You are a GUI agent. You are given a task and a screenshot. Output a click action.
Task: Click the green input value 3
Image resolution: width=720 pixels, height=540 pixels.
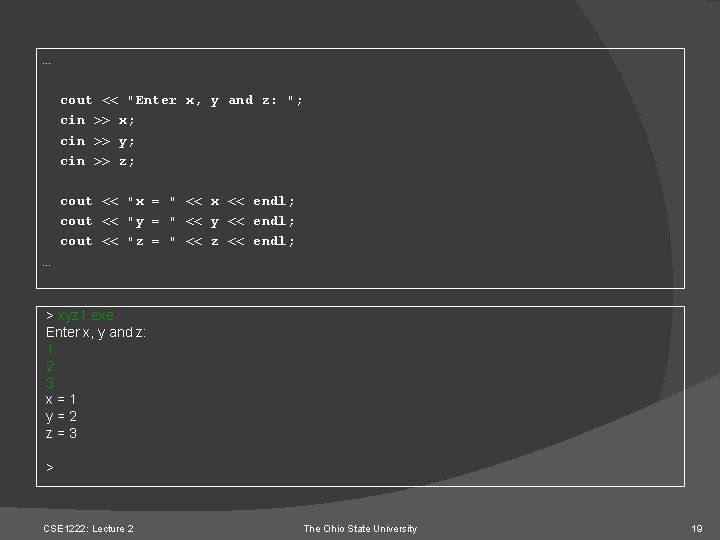click(x=50, y=383)
